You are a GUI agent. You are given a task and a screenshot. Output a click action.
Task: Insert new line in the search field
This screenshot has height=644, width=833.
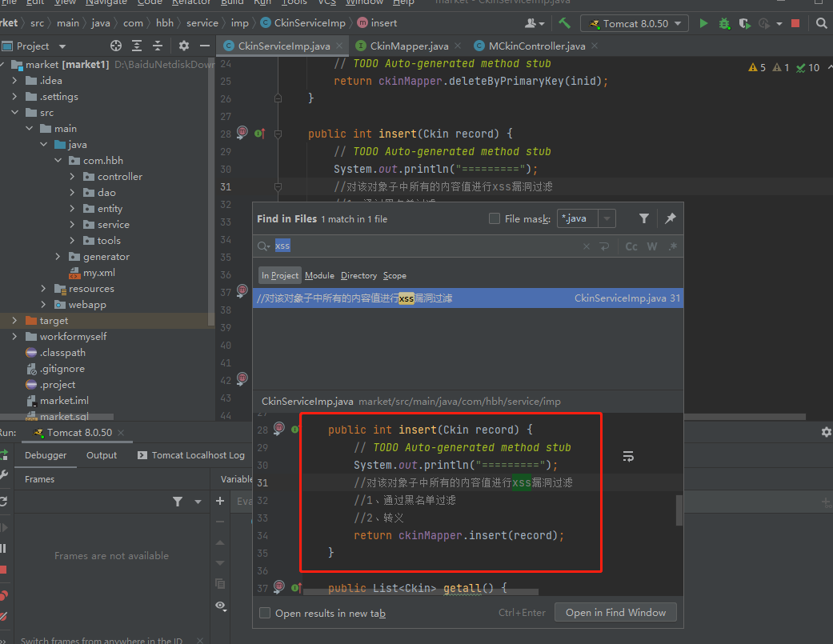[605, 246]
